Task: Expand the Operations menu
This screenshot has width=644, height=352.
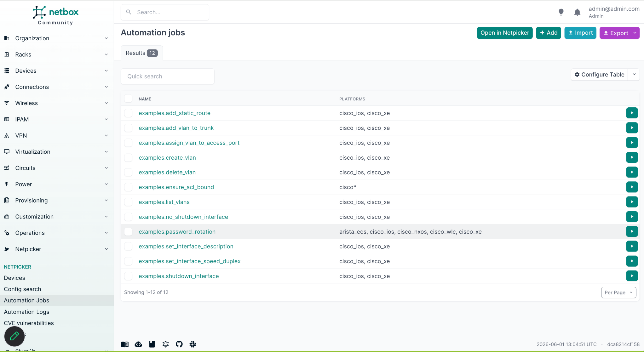Action: click(x=57, y=233)
